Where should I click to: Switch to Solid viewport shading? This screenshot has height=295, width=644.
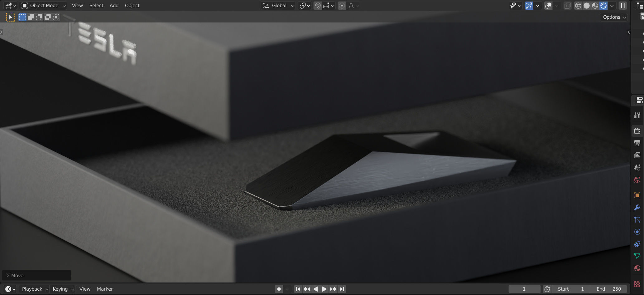point(587,6)
